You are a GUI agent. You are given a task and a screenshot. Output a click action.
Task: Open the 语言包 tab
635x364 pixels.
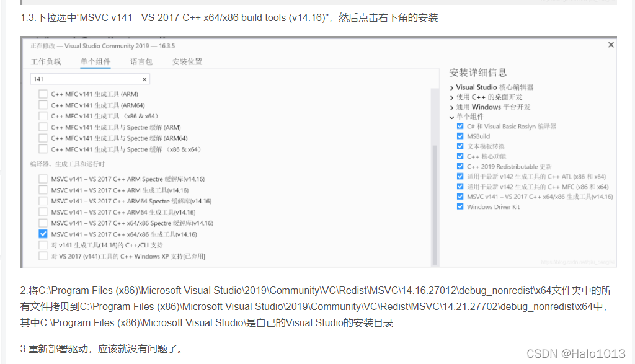[141, 61]
